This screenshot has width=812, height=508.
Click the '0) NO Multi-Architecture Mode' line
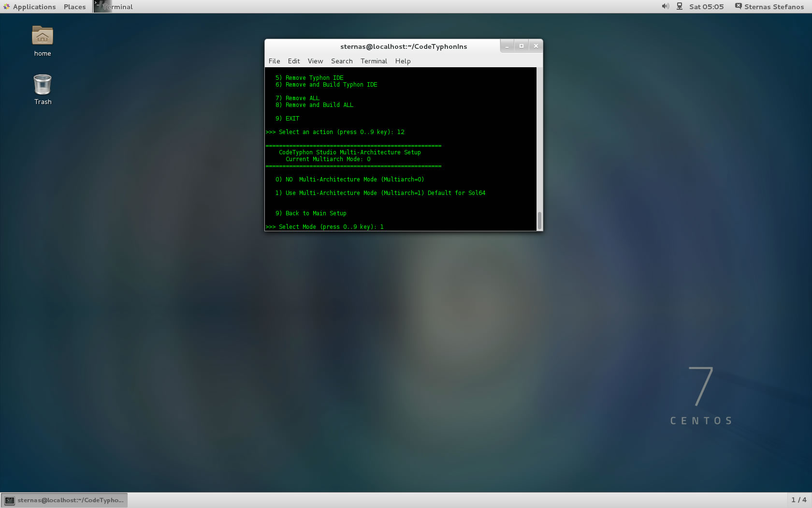[349, 179]
